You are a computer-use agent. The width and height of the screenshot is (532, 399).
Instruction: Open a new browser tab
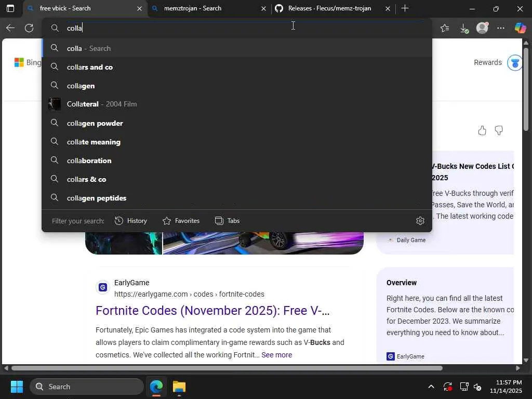[405, 8]
